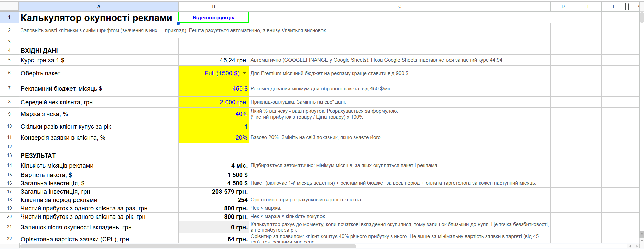The height and width of the screenshot is (249, 644).
Task: Click label Клієнтів за період реклами
Action: 59,200
